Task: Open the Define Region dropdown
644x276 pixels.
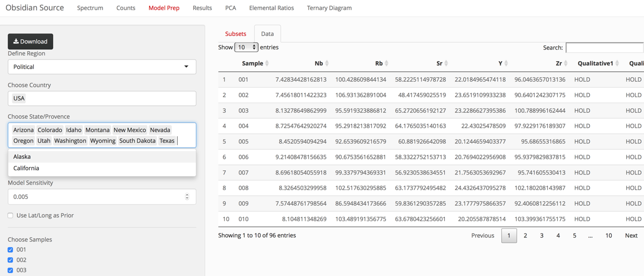Action: click(x=101, y=67)
